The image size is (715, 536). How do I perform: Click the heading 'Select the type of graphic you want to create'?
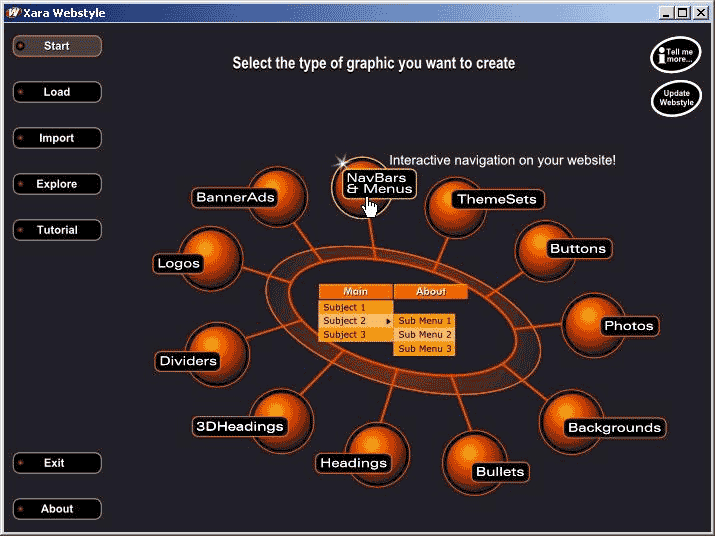click(x=373, y=63)
